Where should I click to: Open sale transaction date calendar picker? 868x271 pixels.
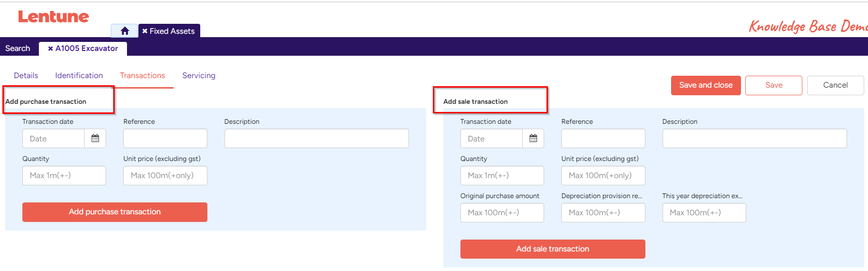533,139
